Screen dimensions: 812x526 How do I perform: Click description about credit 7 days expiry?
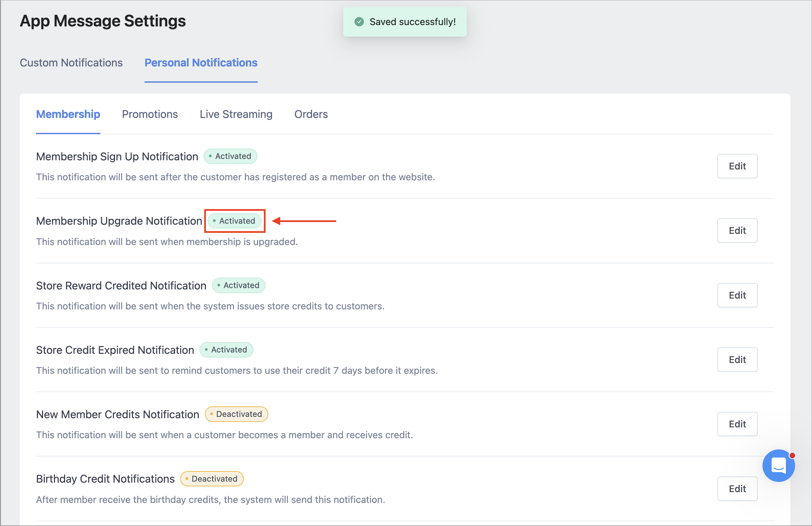pos(237,370)
